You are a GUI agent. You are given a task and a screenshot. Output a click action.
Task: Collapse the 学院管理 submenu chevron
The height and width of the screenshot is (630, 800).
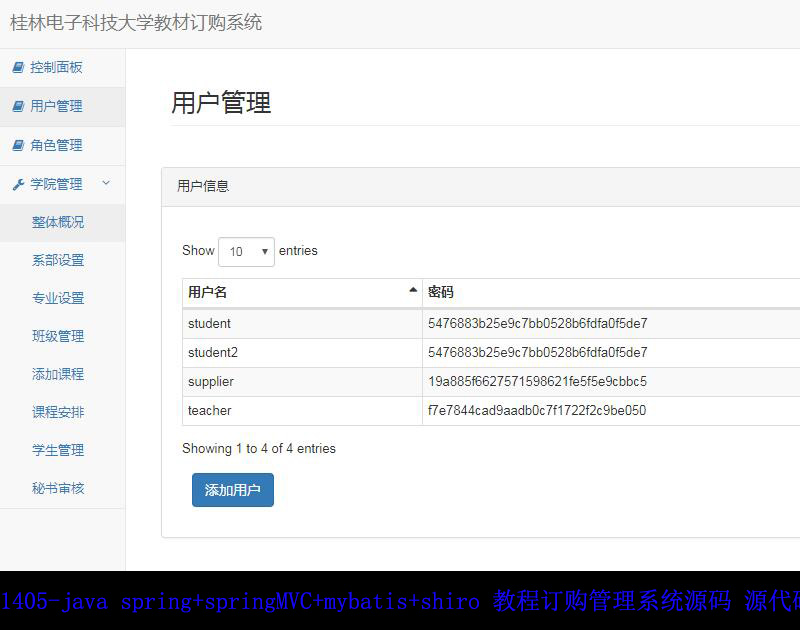pyautogui.click(x=106, y=183)
